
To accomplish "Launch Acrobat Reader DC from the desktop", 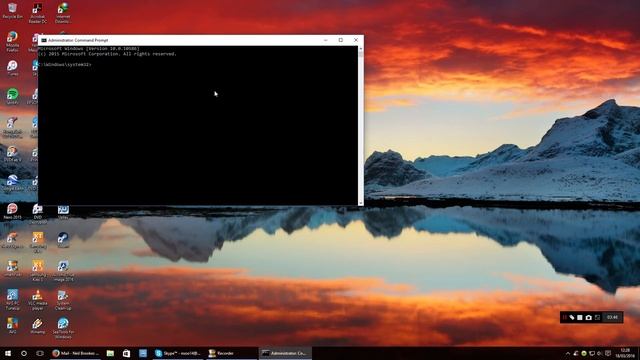I will pos(38,12).
